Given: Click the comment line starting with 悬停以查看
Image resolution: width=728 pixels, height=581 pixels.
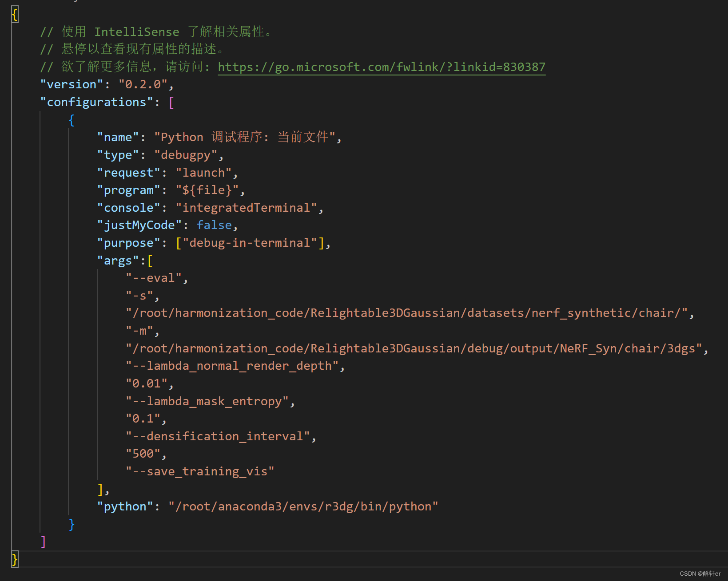Looking at the screenshot, I should click(x=132, y=49).
